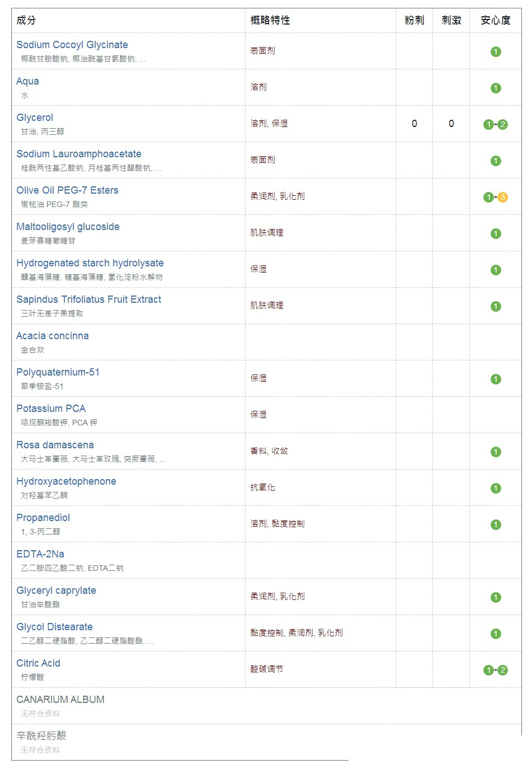Open Sodium Lauroamphoacetate ingredient page
This screenshot has width=532, height=769.
coord(79,154)
